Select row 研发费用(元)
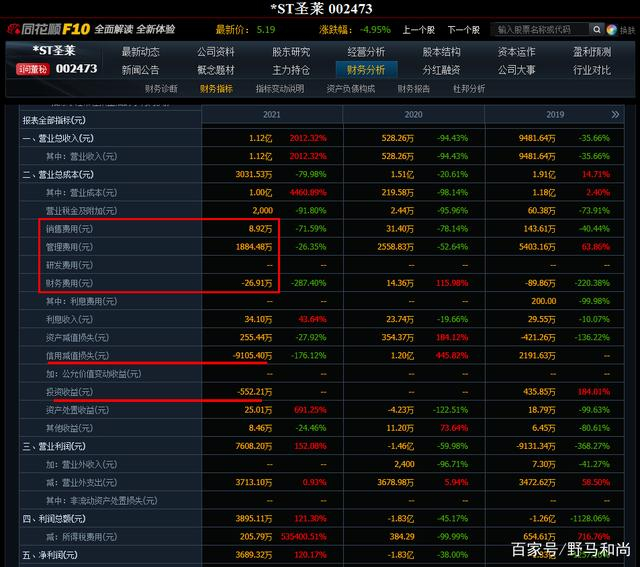640x567 pixels. [x=322, y=265]
